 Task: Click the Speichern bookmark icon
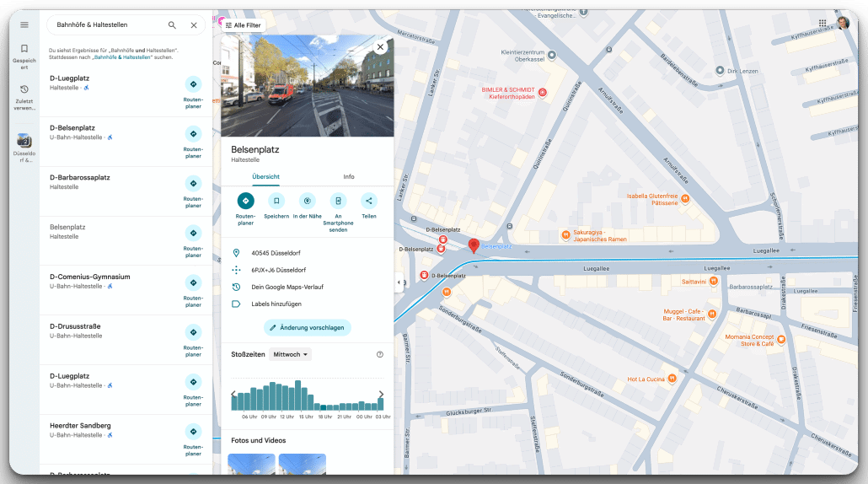click(x=276, y=201)
